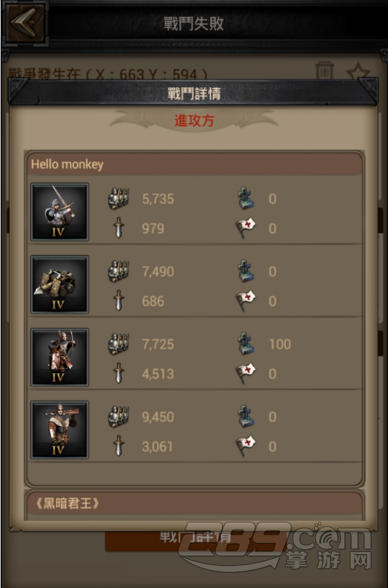Delete report with trash can icon
Viewport: 388px width, 588px height.
click(x=324, y=70)
